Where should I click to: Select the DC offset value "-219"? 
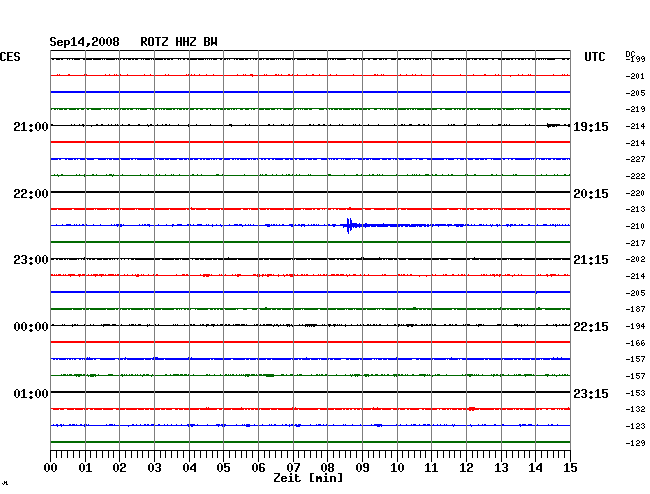pos(635,109)
